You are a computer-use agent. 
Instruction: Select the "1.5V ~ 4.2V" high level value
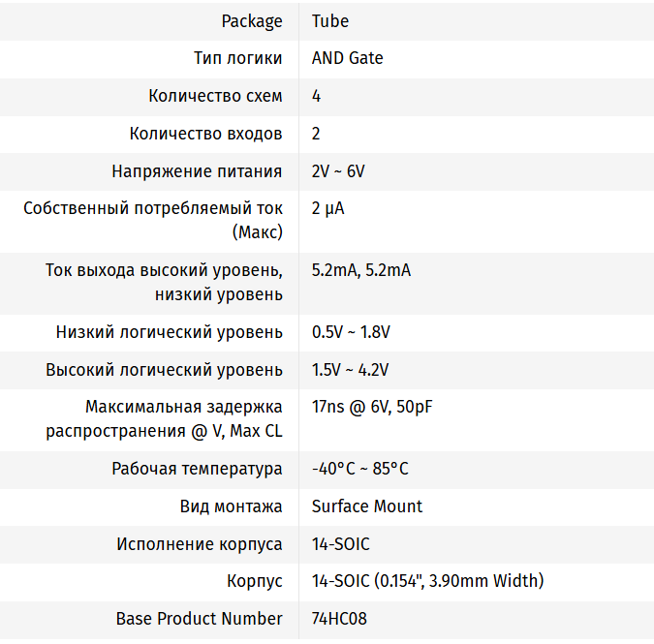tap(350, 370)
